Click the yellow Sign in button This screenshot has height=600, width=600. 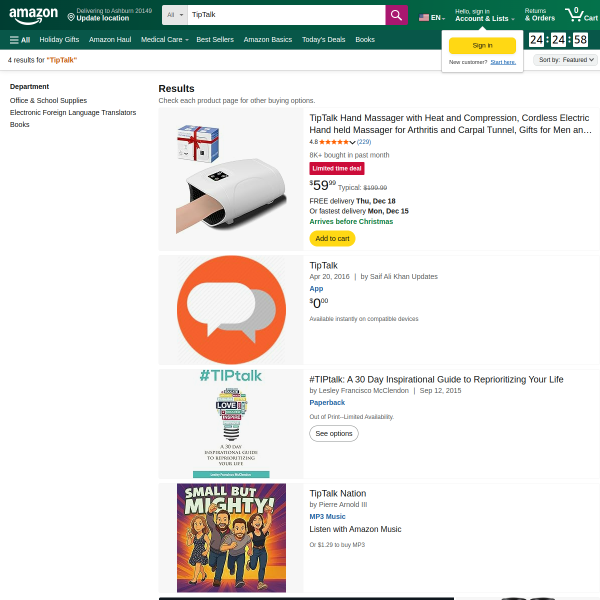(x=482, y=46)
